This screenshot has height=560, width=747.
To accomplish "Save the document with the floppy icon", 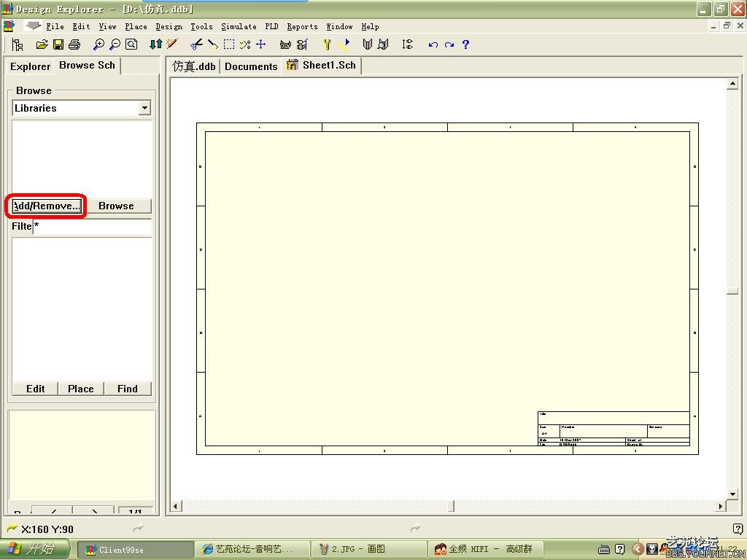I will (58, 44).
